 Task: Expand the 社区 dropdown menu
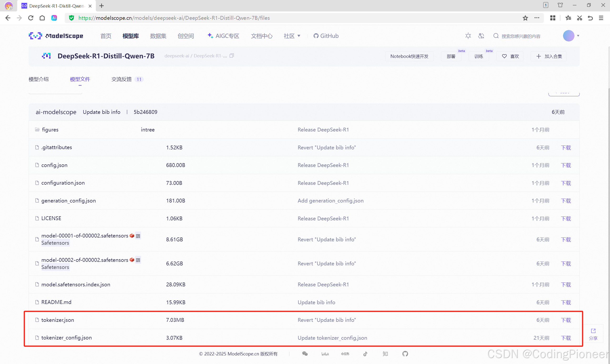292,36
